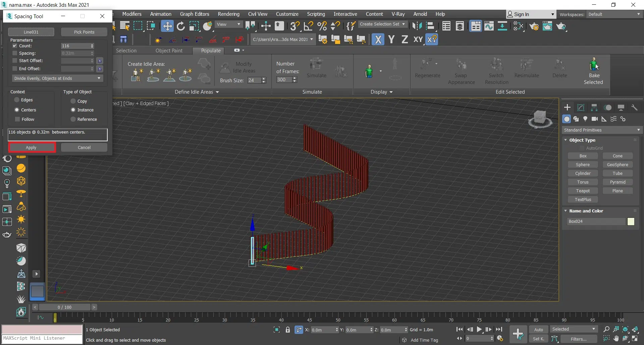Select the Edges context option
The width and height of the screenshot is (644, 345).
coord(17,100)
